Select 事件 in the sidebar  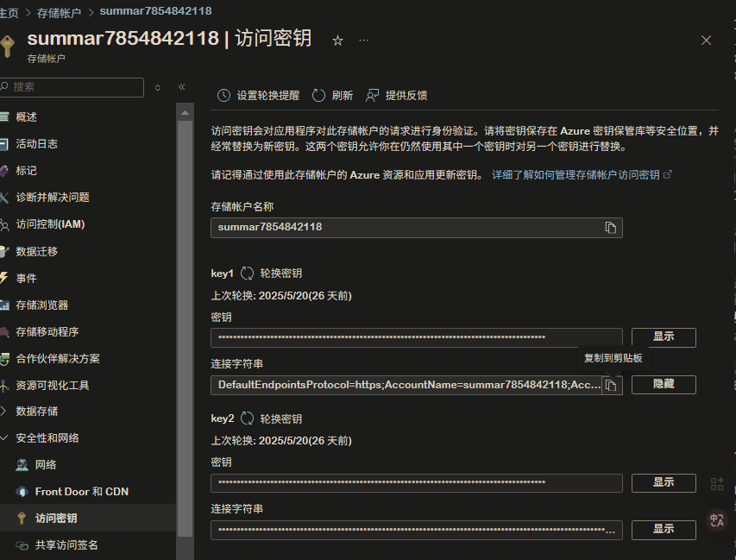pos(26,277)
